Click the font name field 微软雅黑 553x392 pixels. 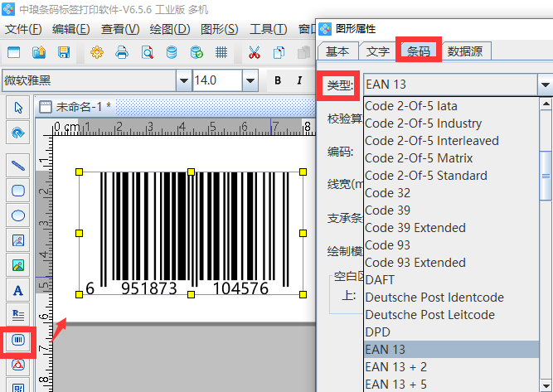click(x=90, y=80)
